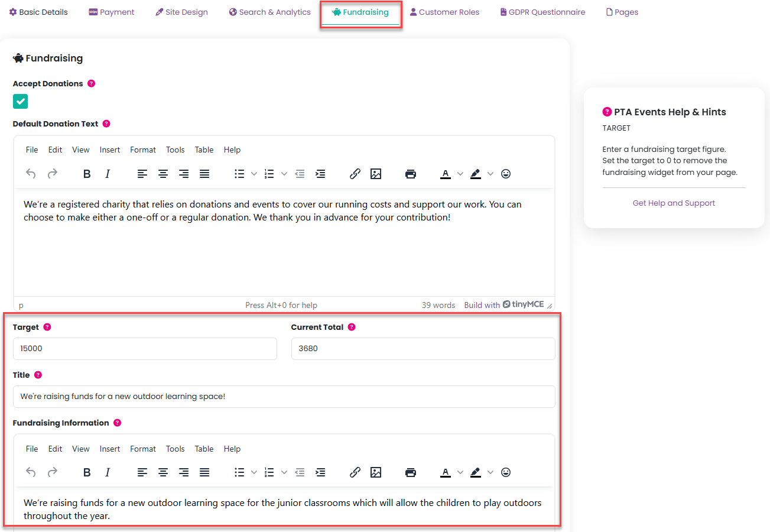Click the fundraising Title input field
770x532 pixels.
click(284, 397)
